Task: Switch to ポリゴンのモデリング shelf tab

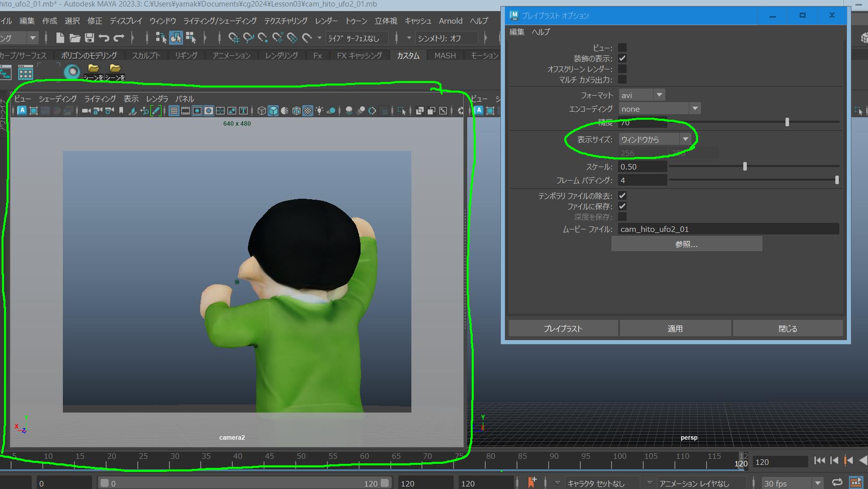Action: [89, 55]
